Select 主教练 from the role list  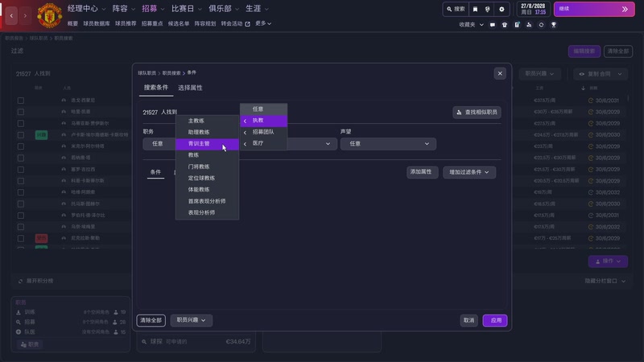pyautogui.click(x=207, y=121)
